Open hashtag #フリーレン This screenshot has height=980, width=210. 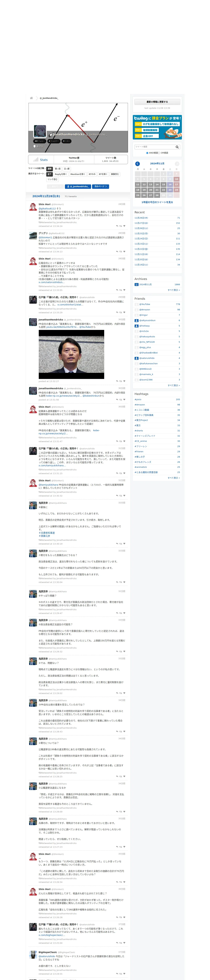tap(141, 446)
